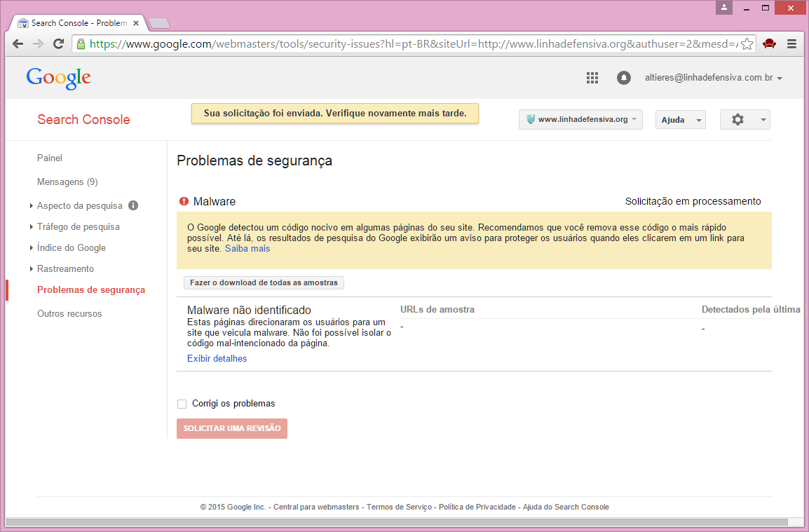Screen dimensions: 809x532
Task: Click the browser reload icon
Action: pyautogui.click(x=59, y=44)
